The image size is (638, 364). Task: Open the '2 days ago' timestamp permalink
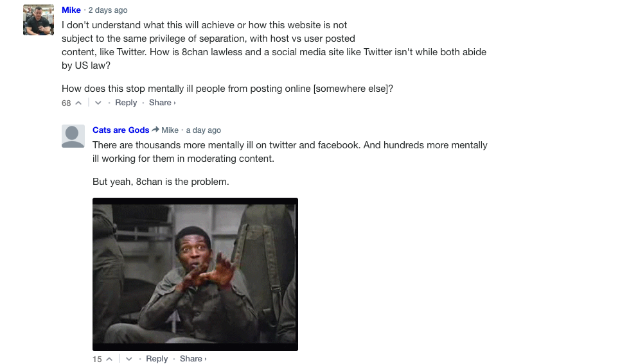click(108, 10)
